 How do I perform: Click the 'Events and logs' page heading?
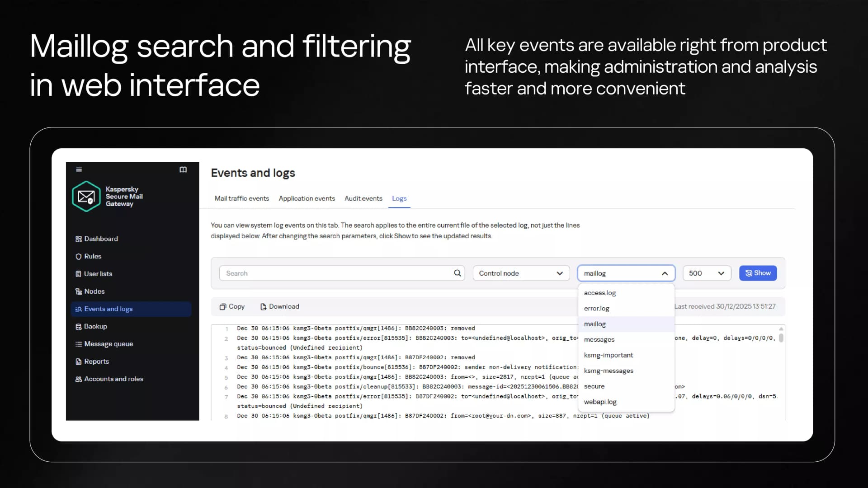253,173
